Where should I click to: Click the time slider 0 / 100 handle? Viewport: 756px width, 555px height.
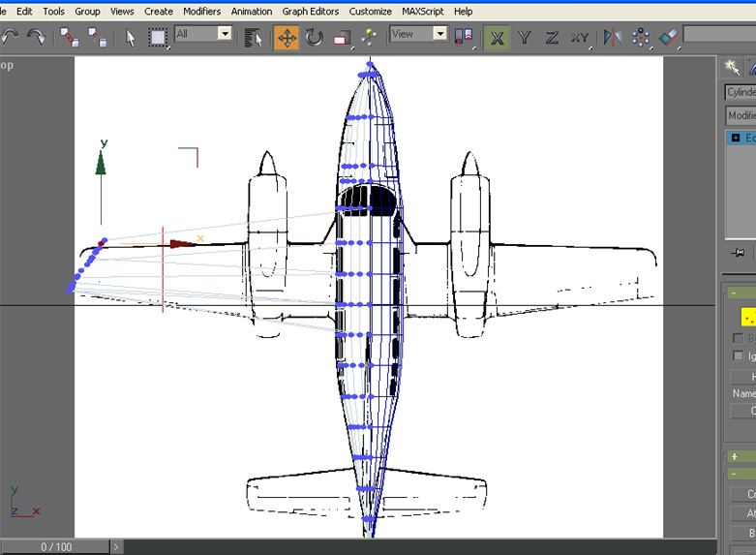(55, 547)
